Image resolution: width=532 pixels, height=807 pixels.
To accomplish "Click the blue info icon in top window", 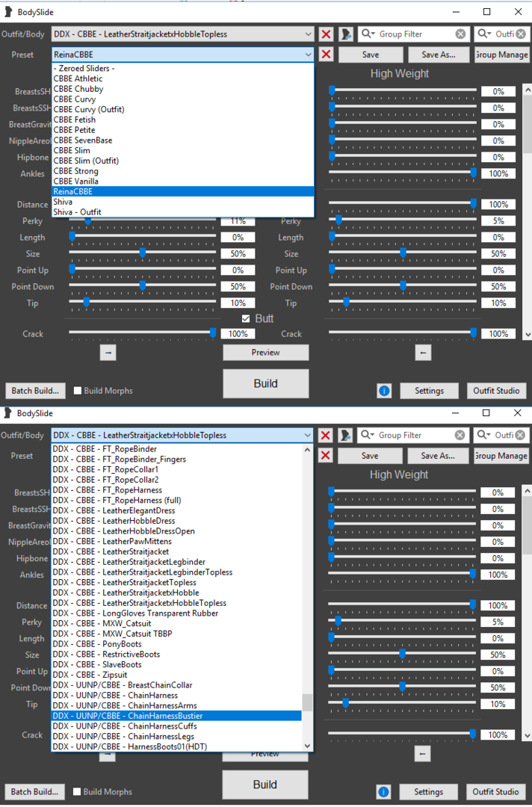I will point(384,391).
